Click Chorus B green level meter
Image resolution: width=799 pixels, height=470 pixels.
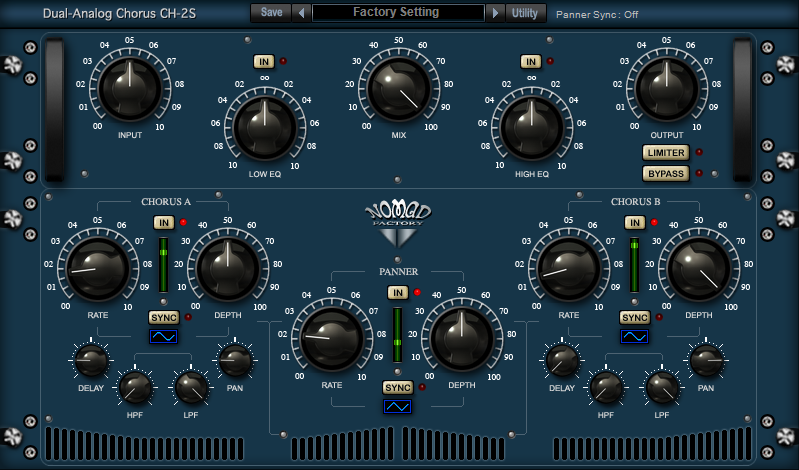634,265
